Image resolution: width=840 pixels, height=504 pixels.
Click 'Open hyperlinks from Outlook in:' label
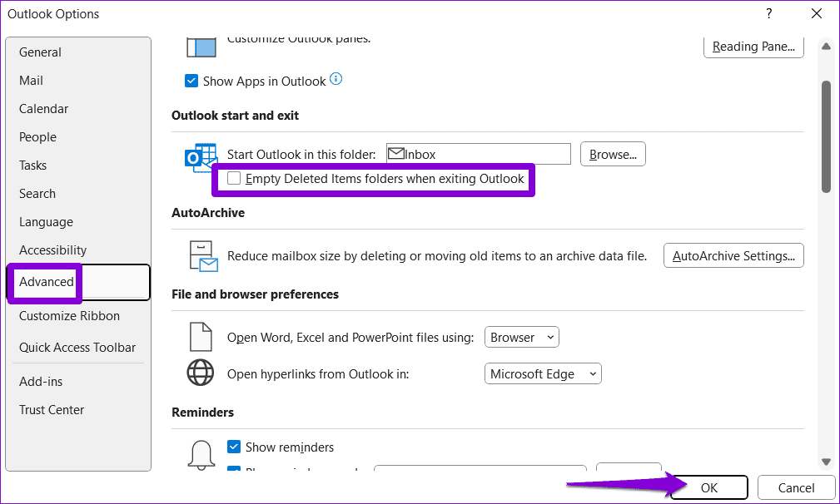318,374
